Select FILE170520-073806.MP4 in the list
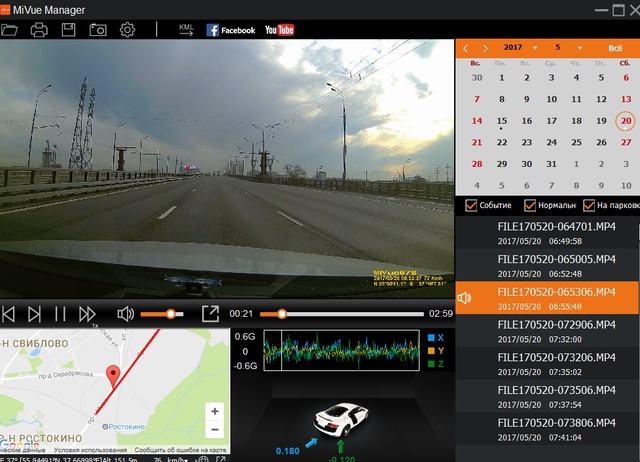Image resolution: width=640 pixels, height=462 pixels. point(547,429)
